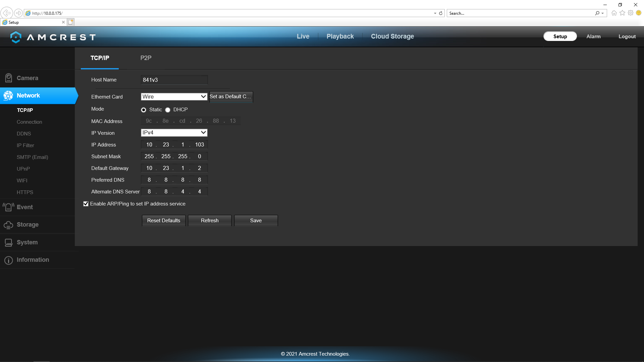This screenshot has width=644, height=362.
Task: Open a new browser tab
Action: point(70,22)
